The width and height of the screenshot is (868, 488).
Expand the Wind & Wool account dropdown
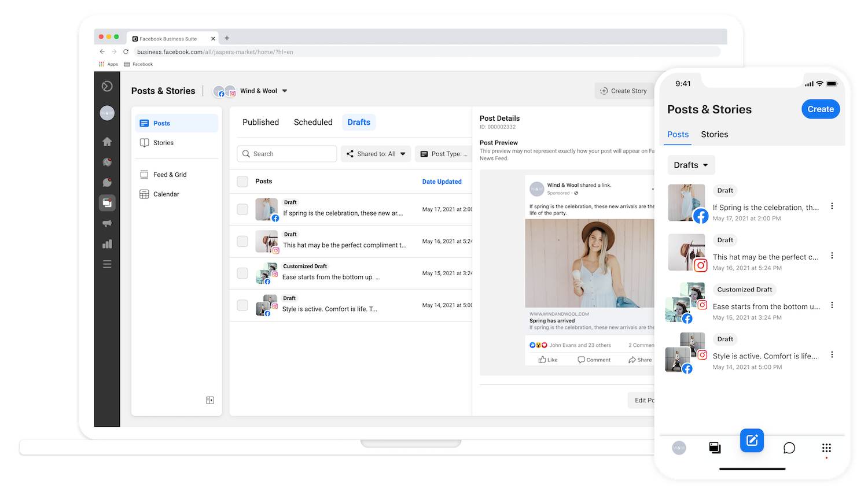(x=285, y=91)
